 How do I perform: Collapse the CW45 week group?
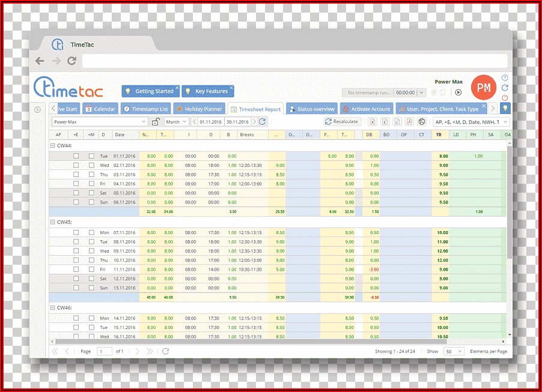(x=52, y=222)
